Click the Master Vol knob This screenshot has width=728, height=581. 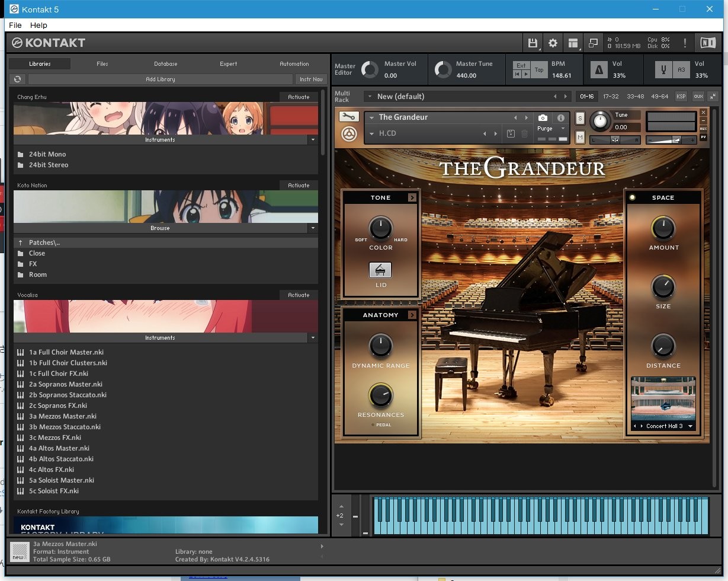tap(370, 70)
